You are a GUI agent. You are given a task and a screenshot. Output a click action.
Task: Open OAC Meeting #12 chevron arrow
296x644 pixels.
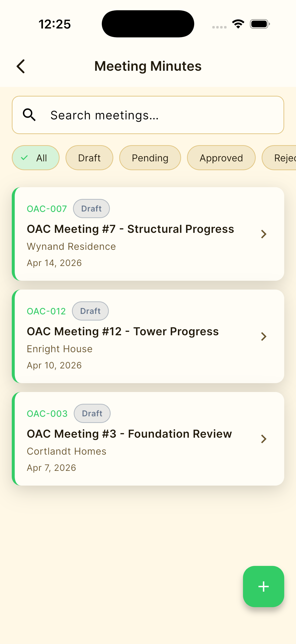coord(264,336)
